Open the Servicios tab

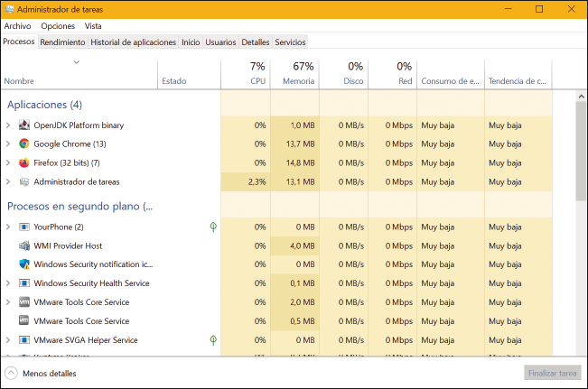290,42
